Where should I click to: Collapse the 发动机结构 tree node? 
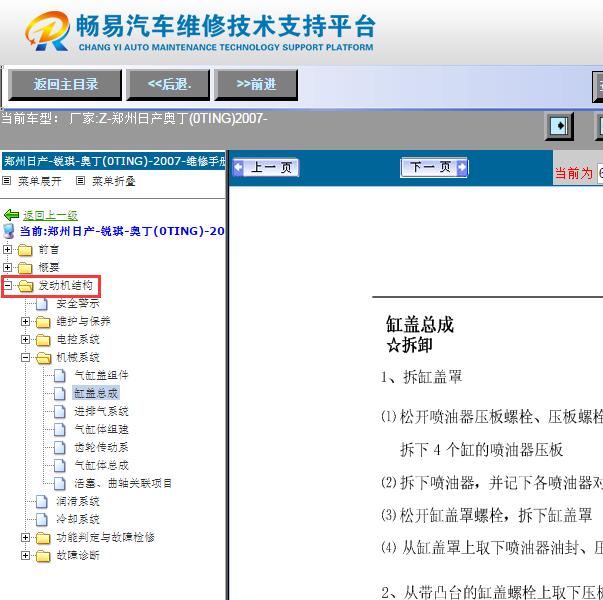7,285
